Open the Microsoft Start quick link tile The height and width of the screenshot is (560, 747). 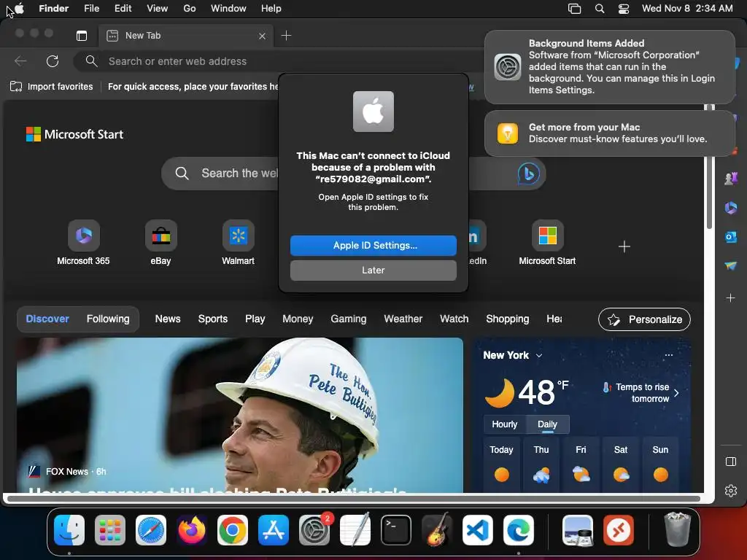[547, 242]
